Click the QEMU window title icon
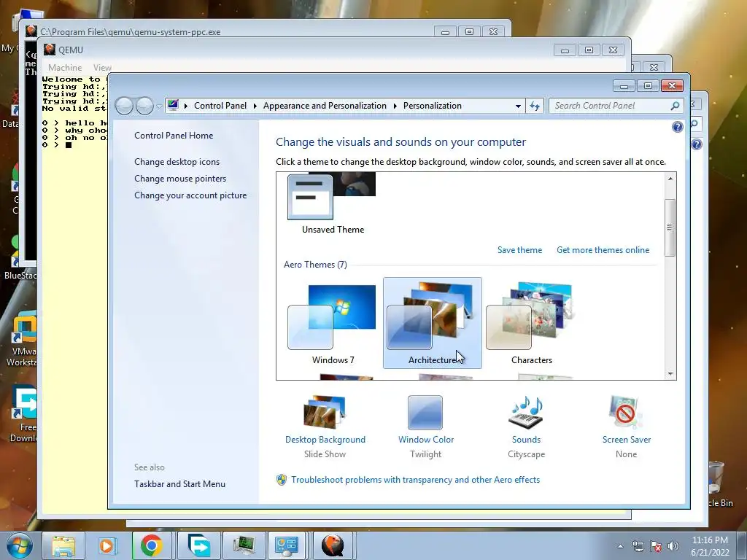The height and width of the screenshot is (560, 747). point(50,50)
